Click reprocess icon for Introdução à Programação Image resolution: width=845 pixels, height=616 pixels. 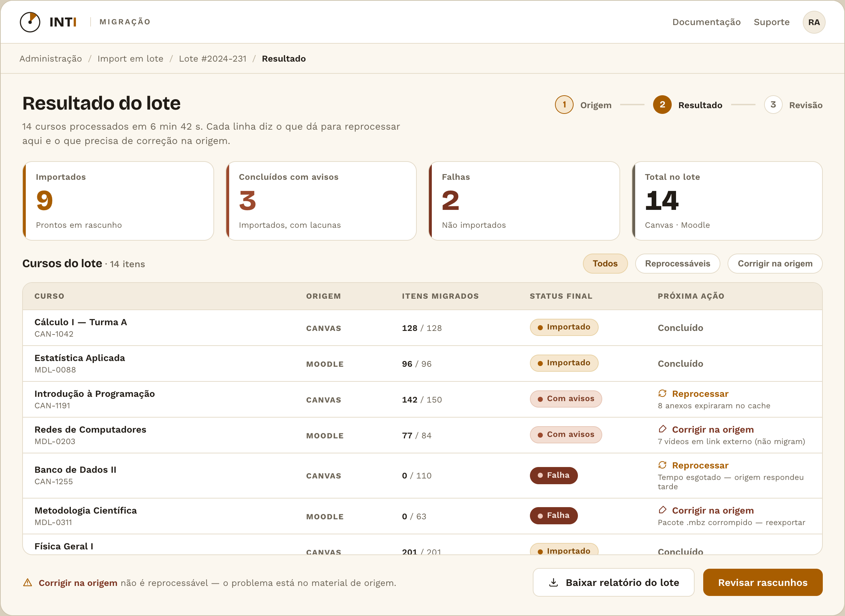[x=662, y=393]
